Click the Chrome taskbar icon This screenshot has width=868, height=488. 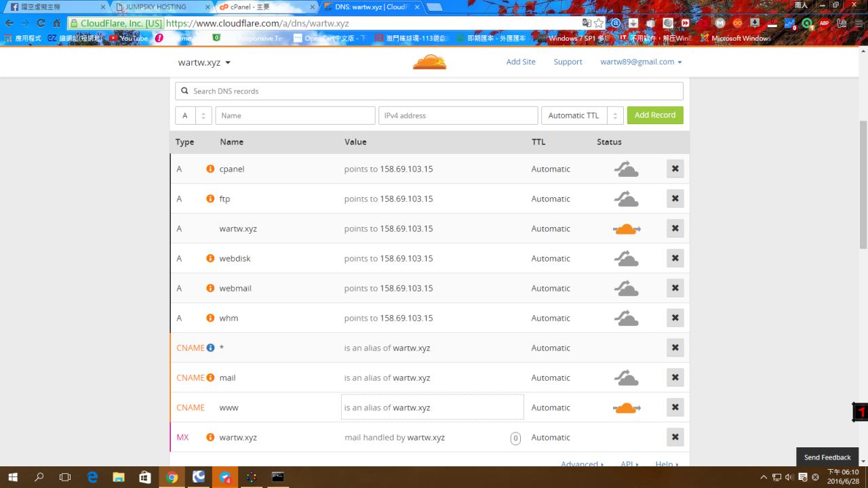point(172,477)
